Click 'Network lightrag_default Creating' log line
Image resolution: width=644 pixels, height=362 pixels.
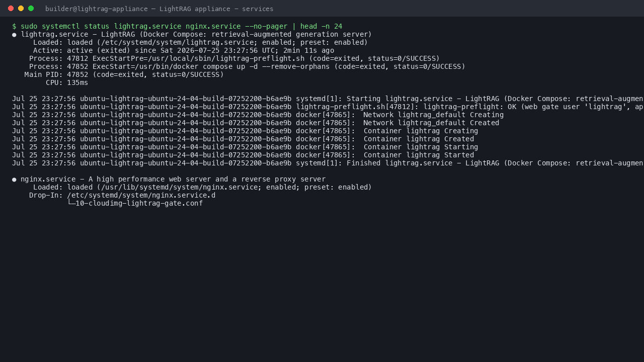[x=258, y=115]
